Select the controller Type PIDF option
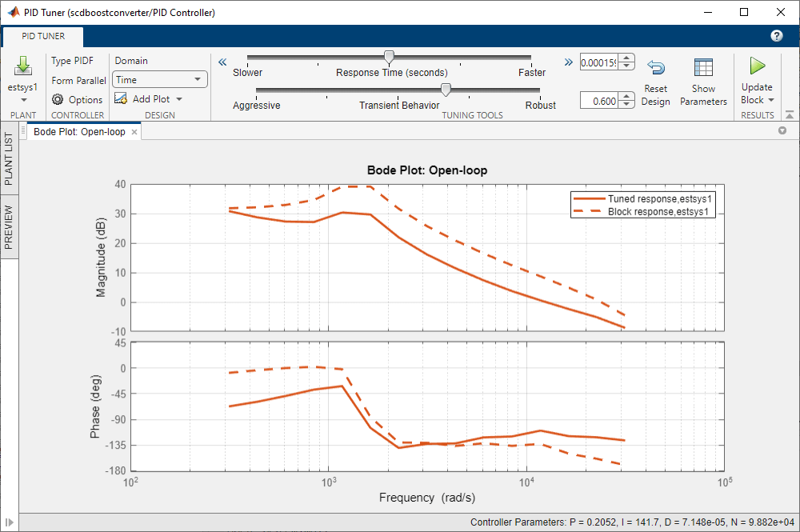The height and width of the screenshot is (532, 800). point(73,61)
